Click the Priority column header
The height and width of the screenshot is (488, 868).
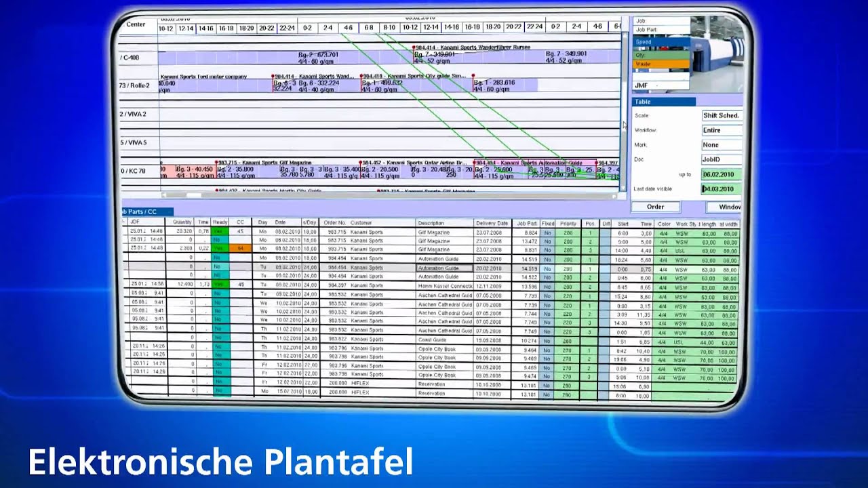coord(568,224)
